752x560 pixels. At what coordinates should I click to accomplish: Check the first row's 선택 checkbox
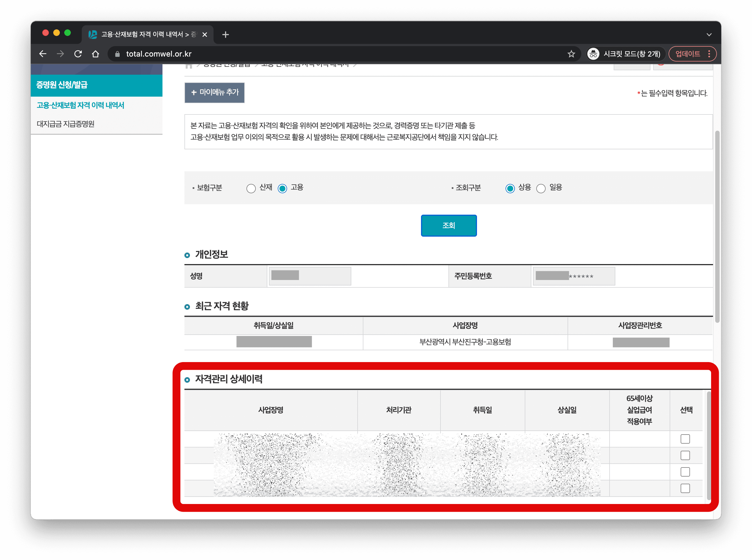(685, 439)
